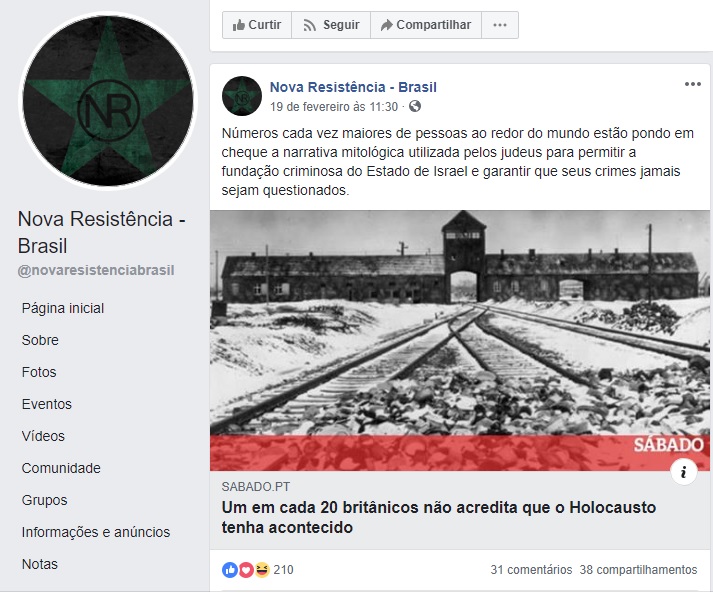The height and width of the screenshot is (595, 713).
Task: Click the globe public-visibility icon
Action: coord(415,106)
